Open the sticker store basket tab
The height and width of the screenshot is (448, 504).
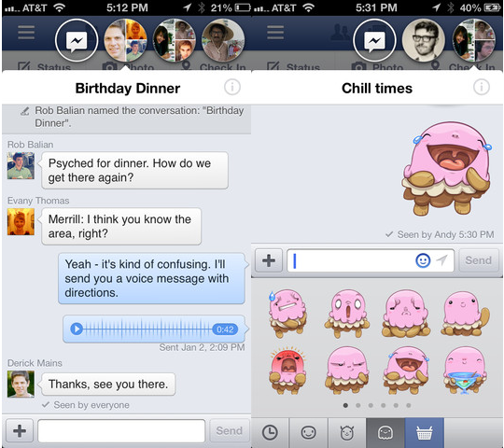425,432
